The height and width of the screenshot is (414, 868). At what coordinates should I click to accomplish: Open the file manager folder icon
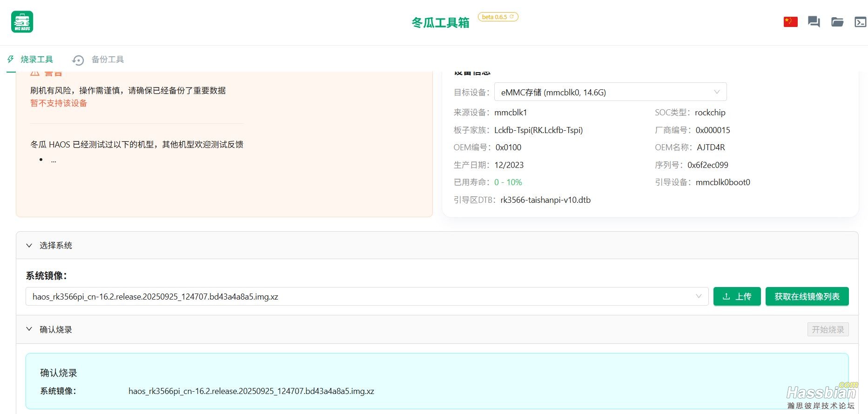coord(837,22)
